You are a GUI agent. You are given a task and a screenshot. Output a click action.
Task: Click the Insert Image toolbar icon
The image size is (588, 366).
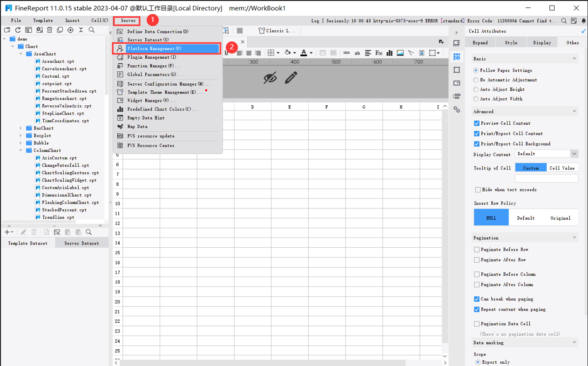[x=400, y=53]
